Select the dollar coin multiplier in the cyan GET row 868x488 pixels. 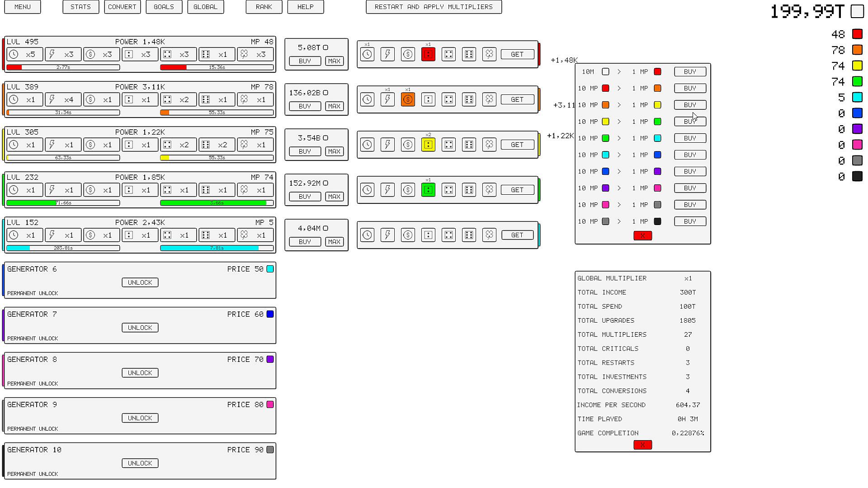tap(408, 235)
